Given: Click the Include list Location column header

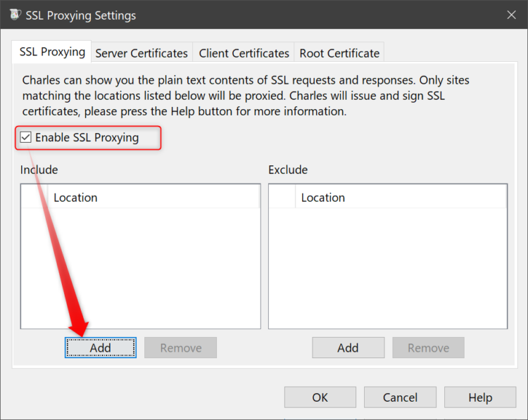Looking at the screenshot, I should 153,197.
